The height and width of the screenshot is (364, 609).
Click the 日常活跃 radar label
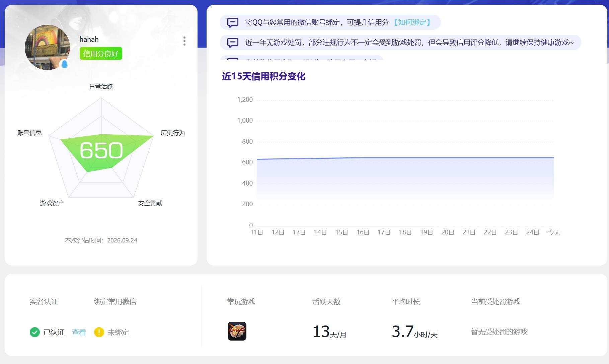pyautogui.click(x=101, y=87)
